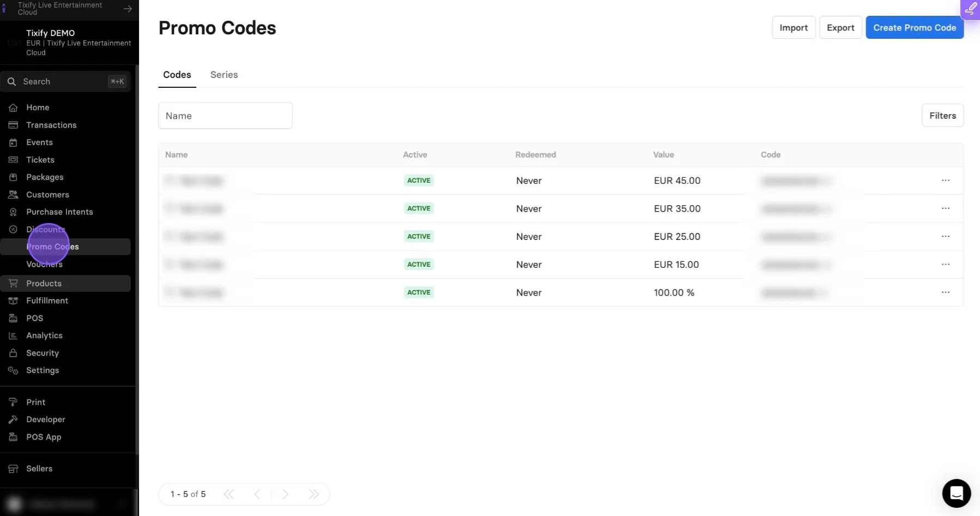Open the Filters panel
This screenshot has width=980, height=516.
[942, 116]
